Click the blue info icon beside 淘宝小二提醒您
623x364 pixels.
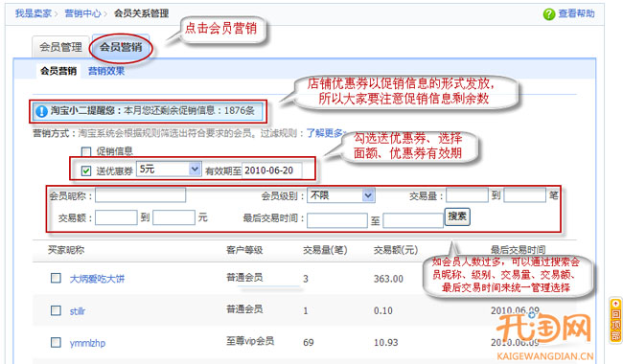(42, 111)
